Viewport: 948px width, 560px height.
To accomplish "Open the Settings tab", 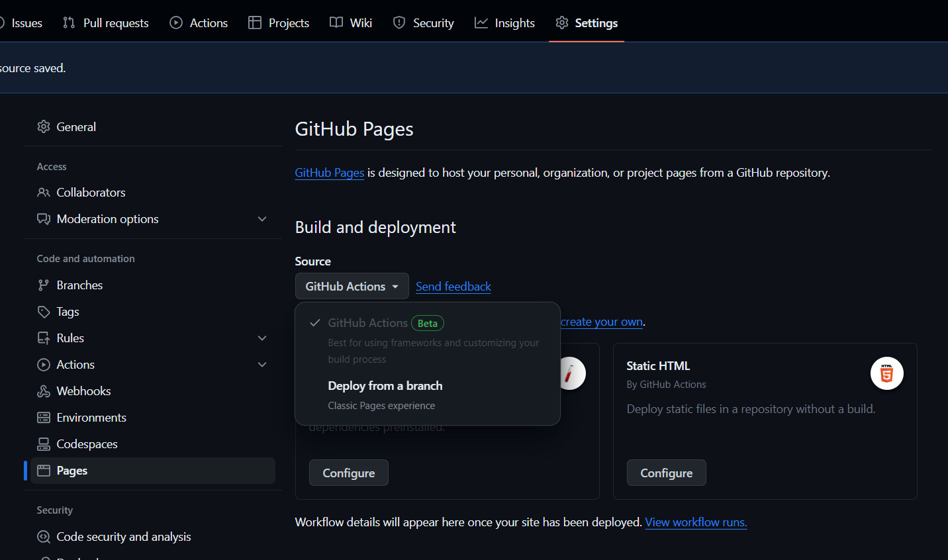I will [587, 23].
